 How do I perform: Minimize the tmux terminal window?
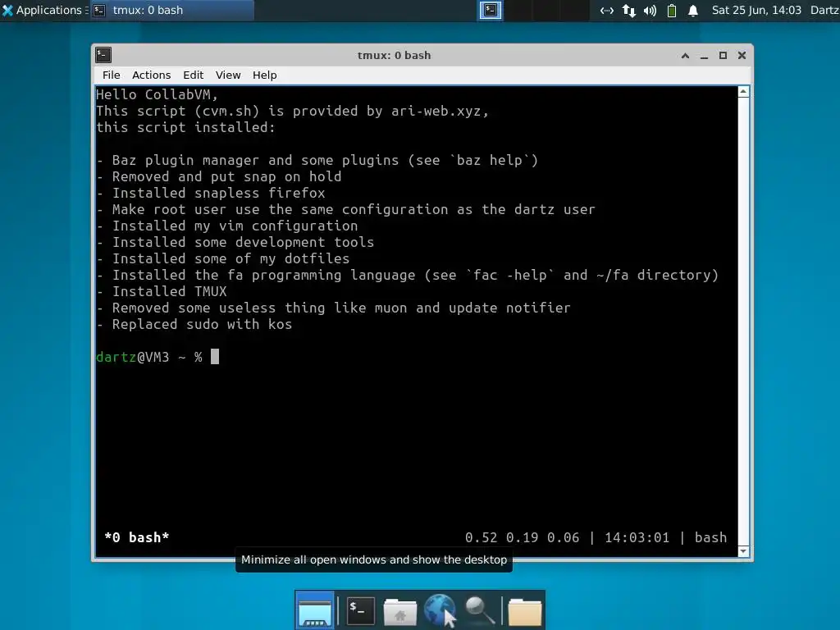705,56
